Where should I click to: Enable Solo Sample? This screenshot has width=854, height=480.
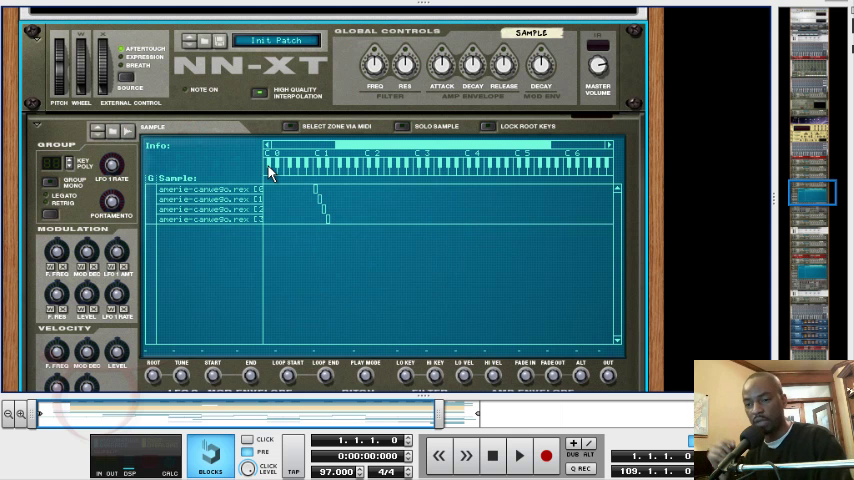[x=402, y=126]
